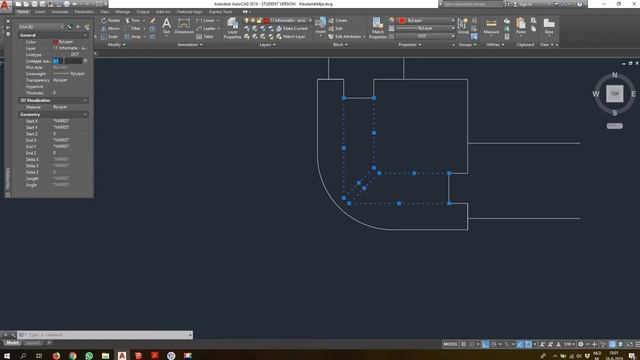Toggle 2D object snap in status bar
This screenshot has height=360, width=640.
click(x=528, y=344)
